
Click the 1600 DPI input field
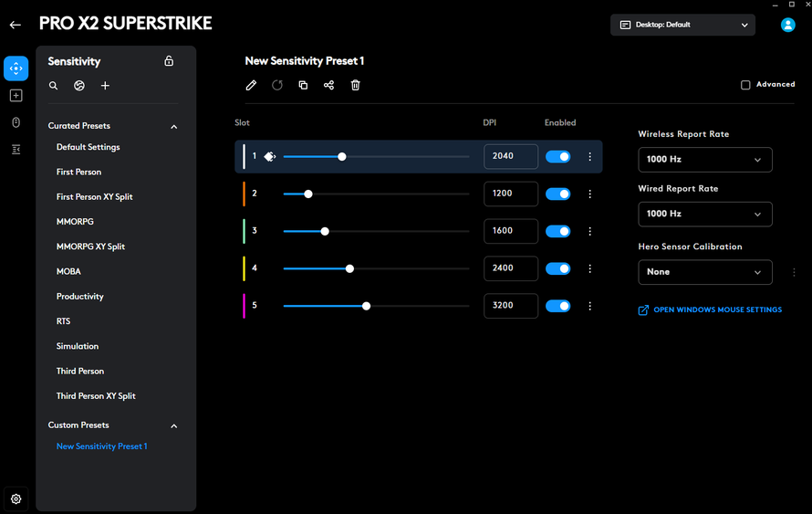tap(511, 231)
